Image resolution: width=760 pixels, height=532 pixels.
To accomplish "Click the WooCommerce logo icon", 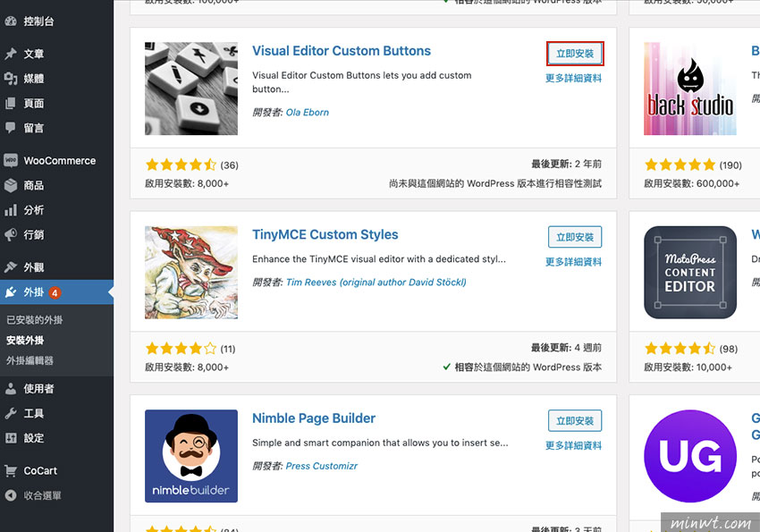I will [x=11, y=160].
